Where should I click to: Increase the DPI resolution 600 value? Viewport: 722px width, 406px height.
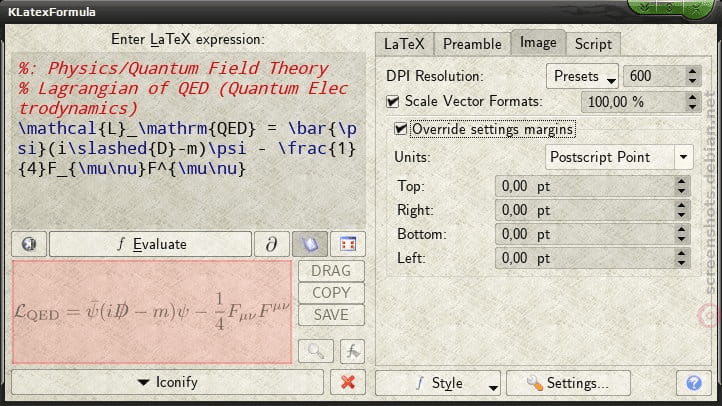click(x=692, y=71)
